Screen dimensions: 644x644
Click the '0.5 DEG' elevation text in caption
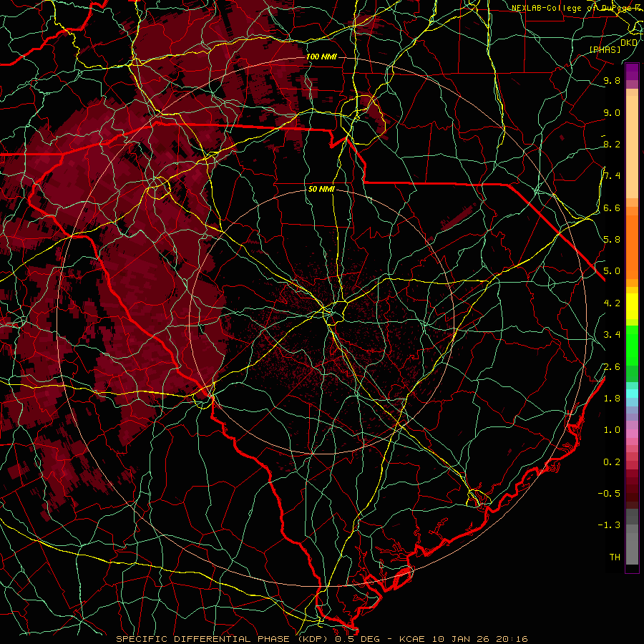(x=357, y=639)
